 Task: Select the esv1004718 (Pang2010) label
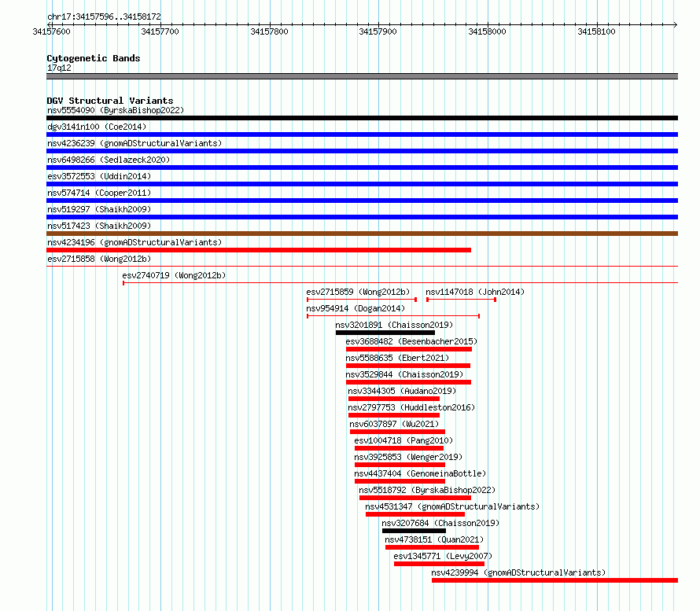[x=403, y=440]
